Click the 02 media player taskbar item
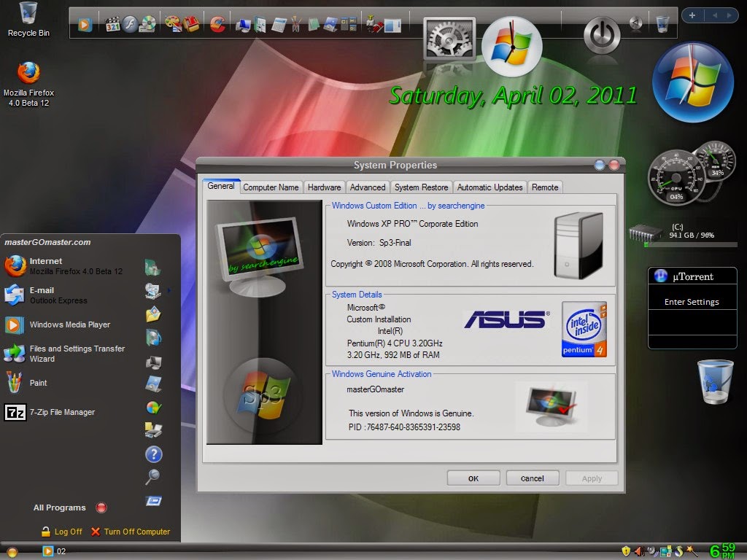Image resolution: width=747 pixels, height=560 pixels. coord(54,551)
